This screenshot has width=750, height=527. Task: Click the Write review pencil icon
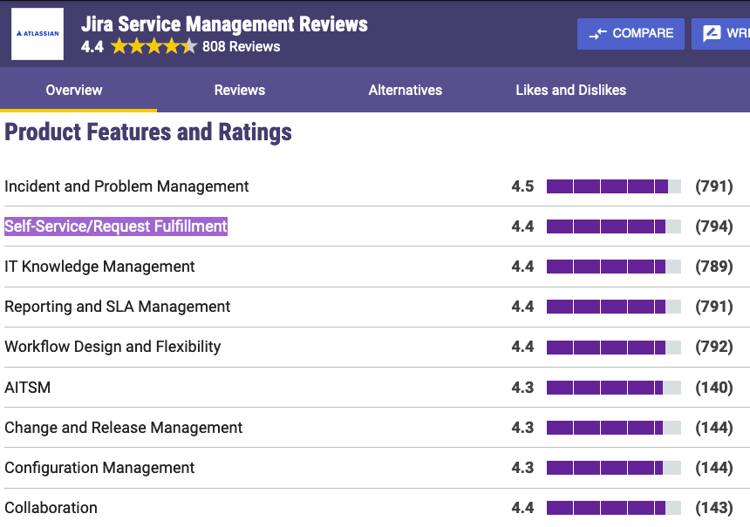pyautogui.click(x=711, y=33)
